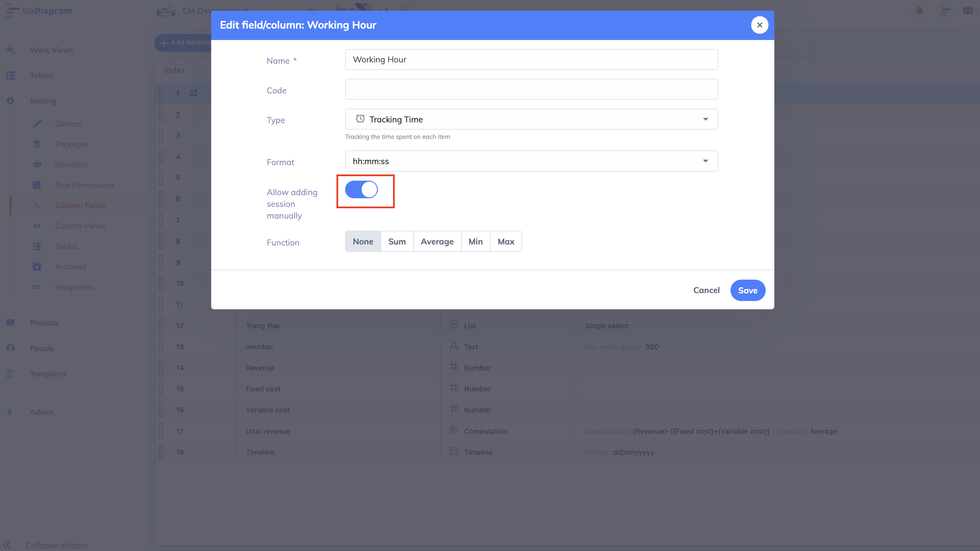The image size is (980, 551).
Task: Click the total revenue field name
Action: pyautogui.click(x=268, y=431)
